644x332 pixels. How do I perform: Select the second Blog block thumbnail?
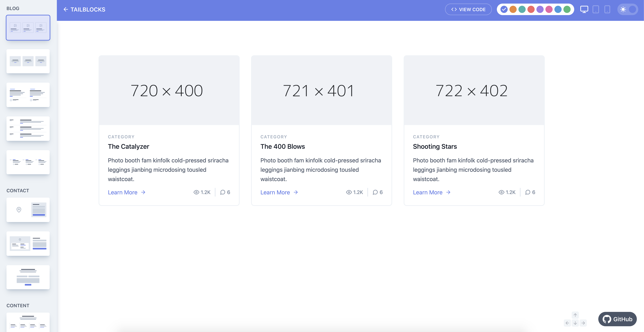pos(28,61)
